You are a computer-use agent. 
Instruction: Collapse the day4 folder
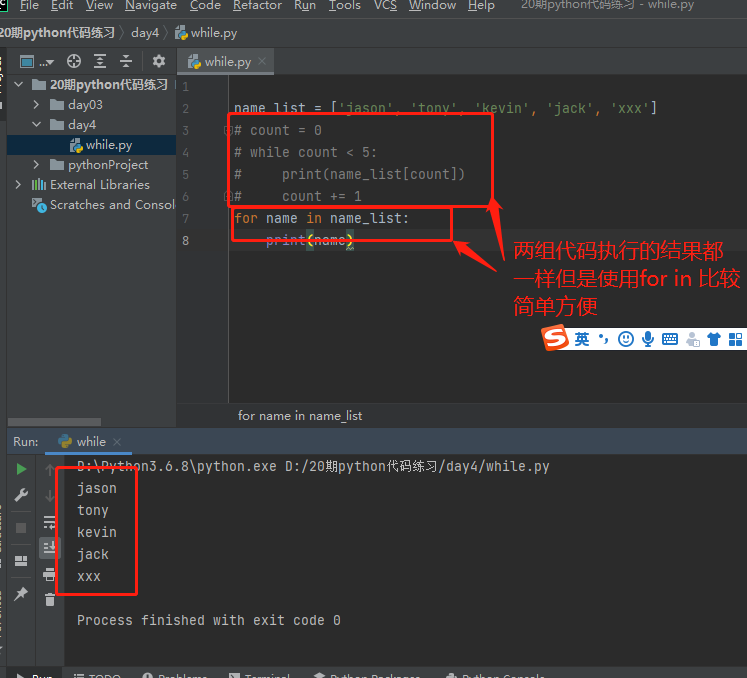(x=36, y=124)
